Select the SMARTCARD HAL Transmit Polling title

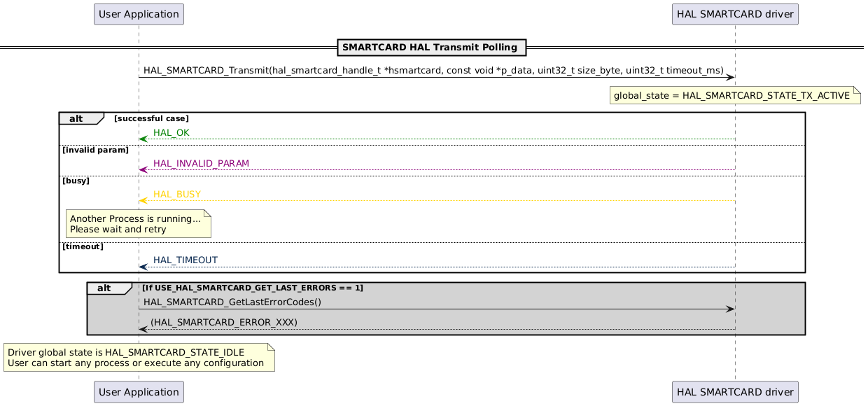pyautogui.click(x=432, y=47)
